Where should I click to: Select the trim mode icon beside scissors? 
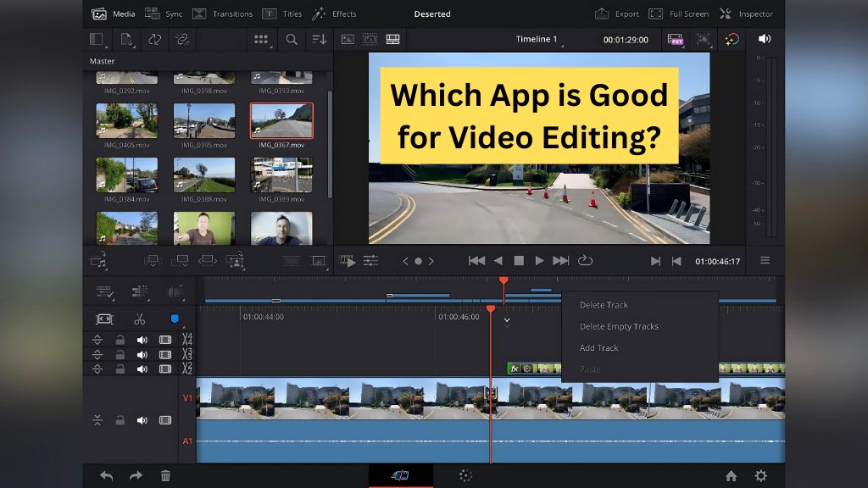tap(104, 319)
